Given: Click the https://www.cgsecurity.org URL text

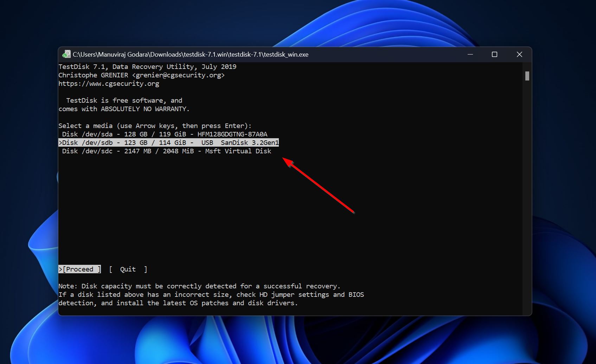Looking at the screenshot, I should pyautogui.click(x=109, y=84).
